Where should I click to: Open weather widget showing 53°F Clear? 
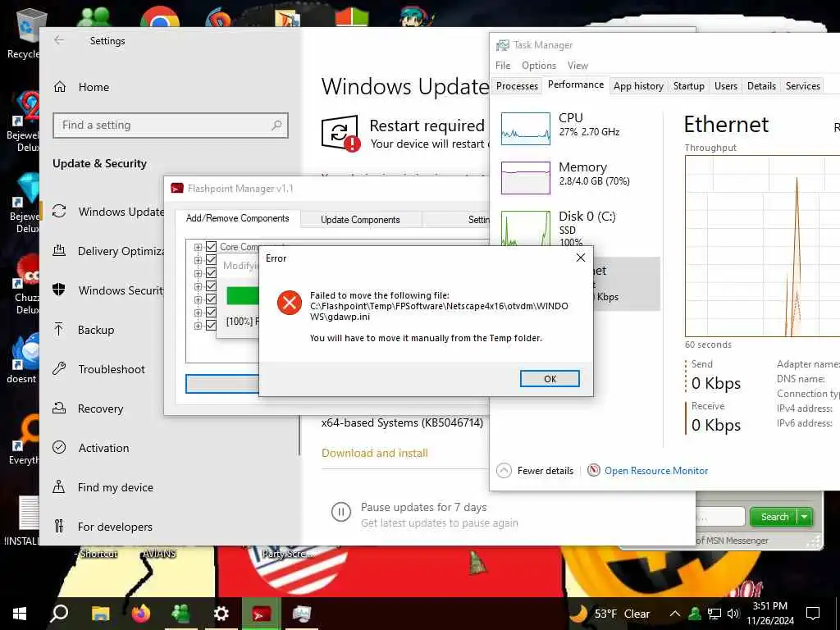[609, 614]
